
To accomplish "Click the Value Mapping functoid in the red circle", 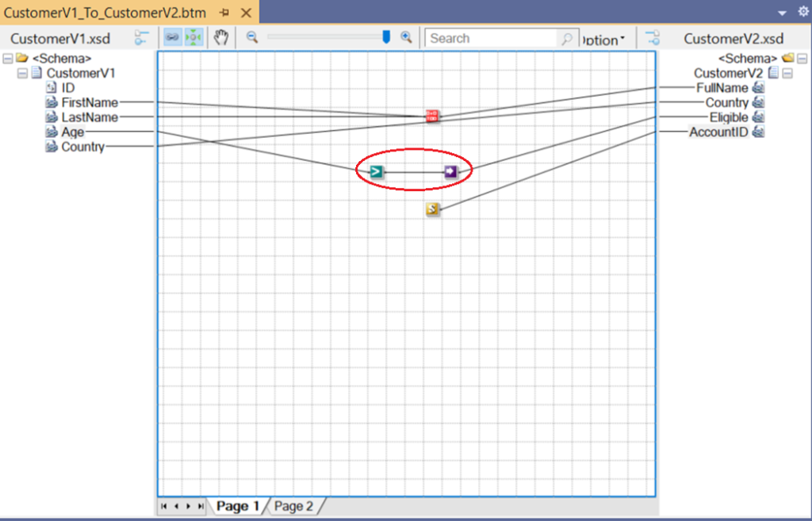I will [x=449, y=169].
